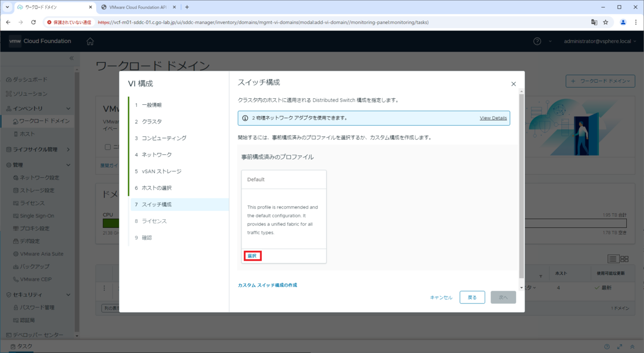The image size is (644, 353).
Task: Click the ネットワーク設定 icon in sidebar
Action: pyautogui.click(x=16, y=177)
